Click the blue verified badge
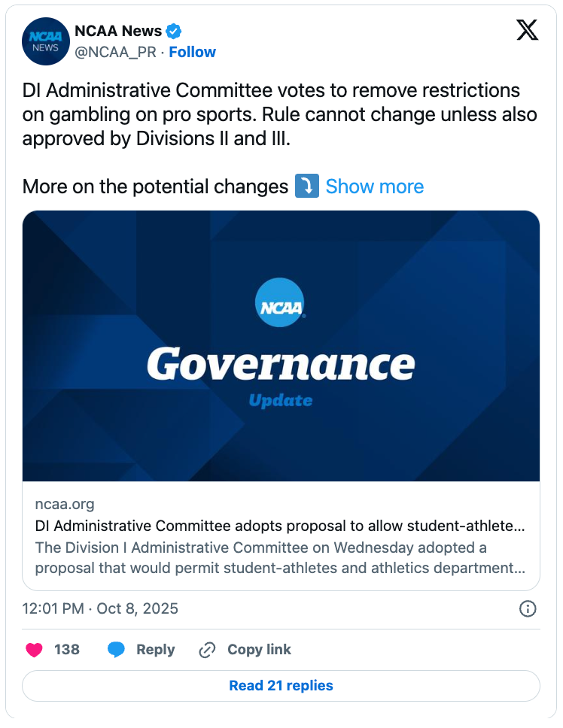Viewport: 563px width, 728px height. coord(174,32)
